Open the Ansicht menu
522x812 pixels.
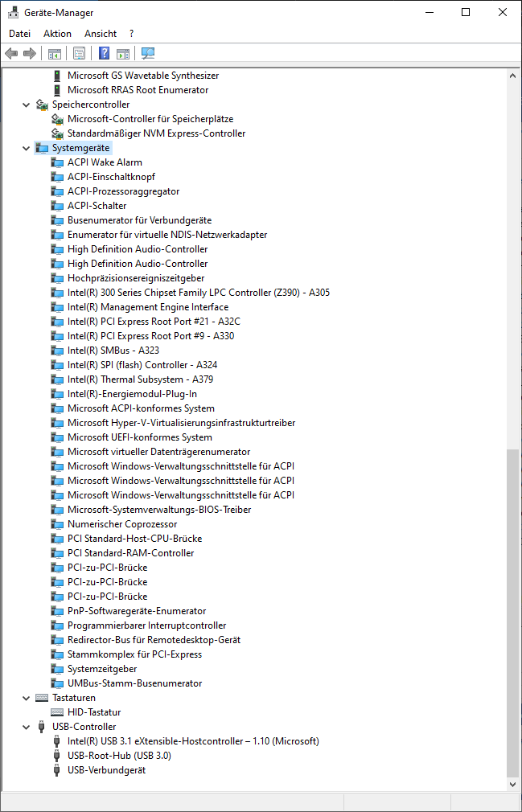(x=101, y=34)
